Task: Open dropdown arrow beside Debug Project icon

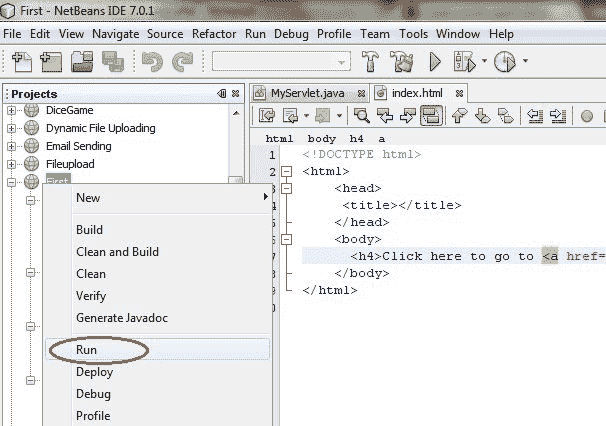Action: click(484, 61)
